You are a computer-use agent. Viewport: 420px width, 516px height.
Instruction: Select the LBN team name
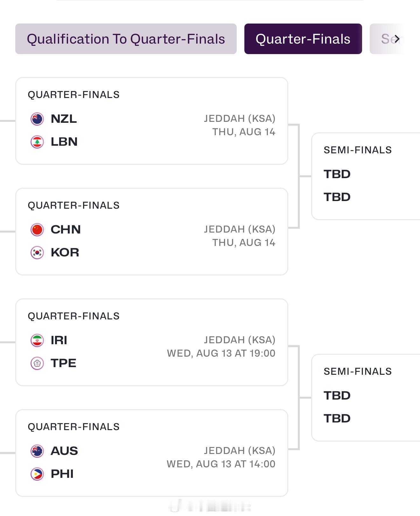[64, 142]
